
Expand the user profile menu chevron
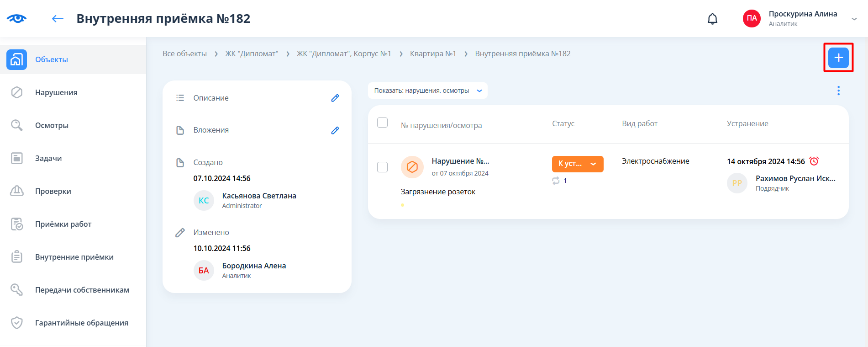click(854, 19)
